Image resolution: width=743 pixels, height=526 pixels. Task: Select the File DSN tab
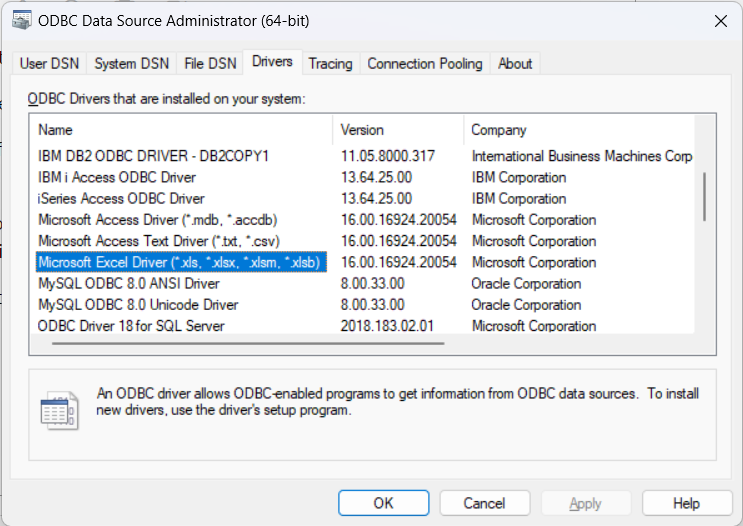point(211,64)
